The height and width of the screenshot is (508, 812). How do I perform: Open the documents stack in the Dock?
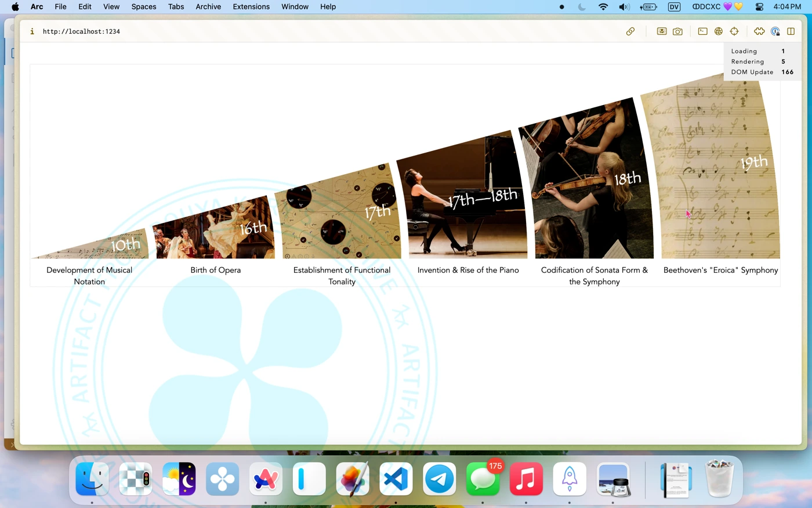[676, 479]
